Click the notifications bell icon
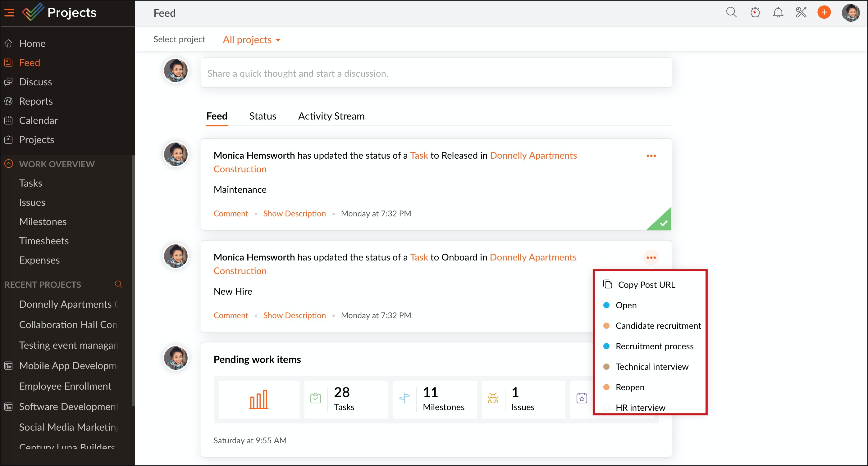The image size is (868, 466). tap(778, 12)
